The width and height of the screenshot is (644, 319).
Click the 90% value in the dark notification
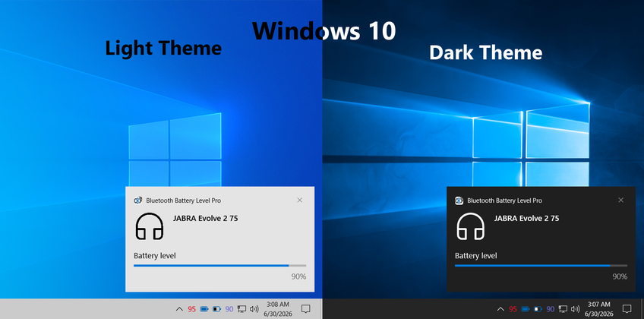pos(620,276)
